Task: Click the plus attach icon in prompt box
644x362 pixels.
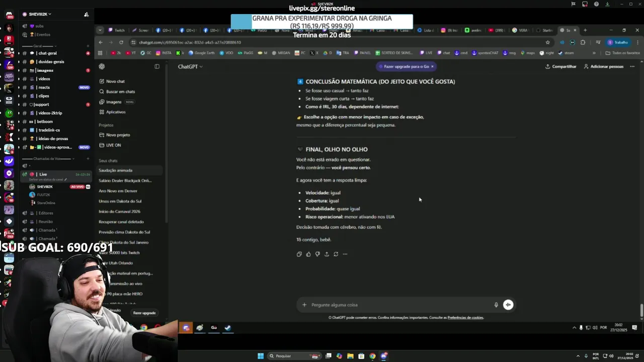Action: pyautogui.click(x=304, y=305)
